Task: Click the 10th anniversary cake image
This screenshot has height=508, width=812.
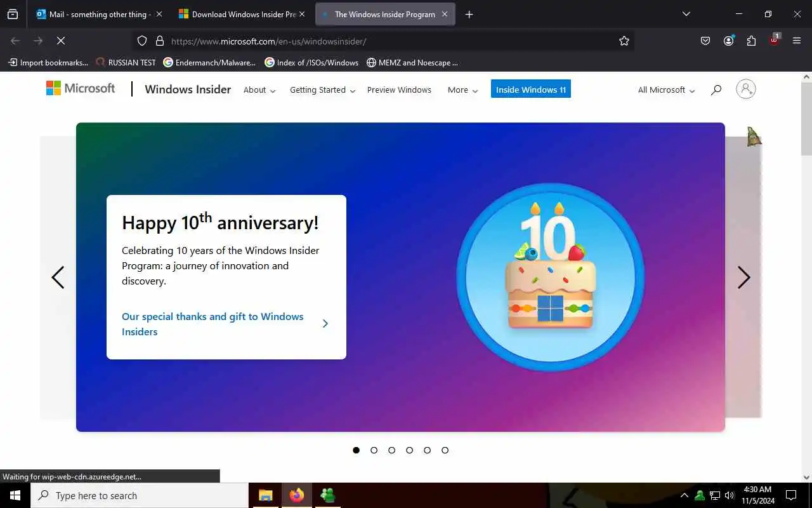Action: pos(551,277)
